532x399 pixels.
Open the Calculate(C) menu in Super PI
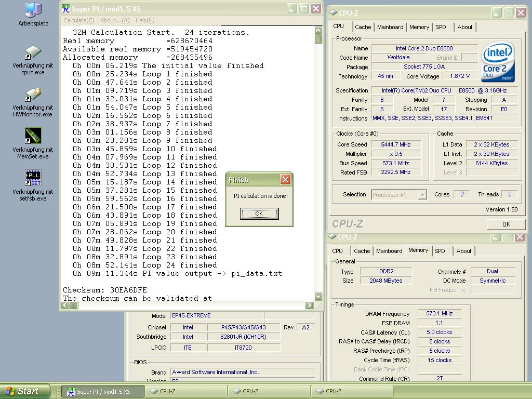(x=79, y=20)
